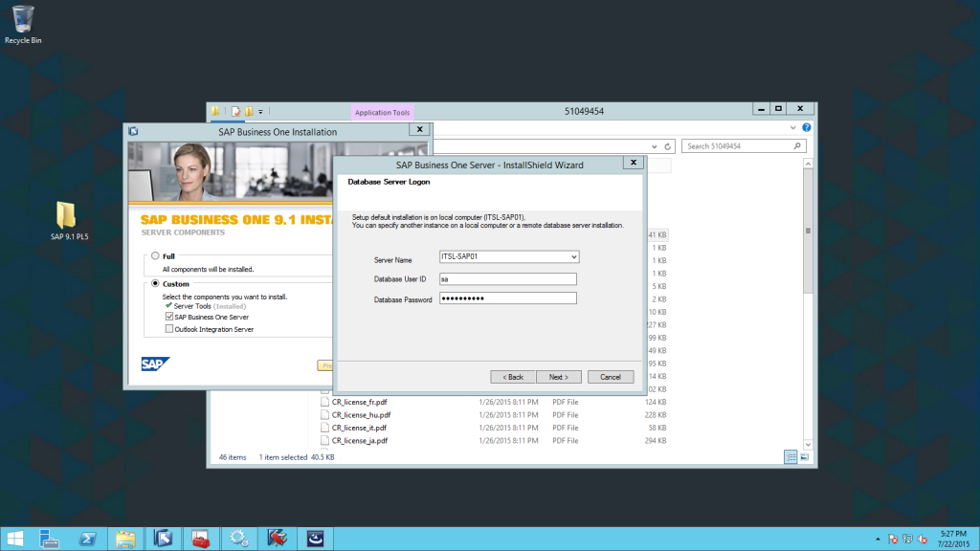Open the Customize Quick Access Toolbar dropdown

[260, 112]
